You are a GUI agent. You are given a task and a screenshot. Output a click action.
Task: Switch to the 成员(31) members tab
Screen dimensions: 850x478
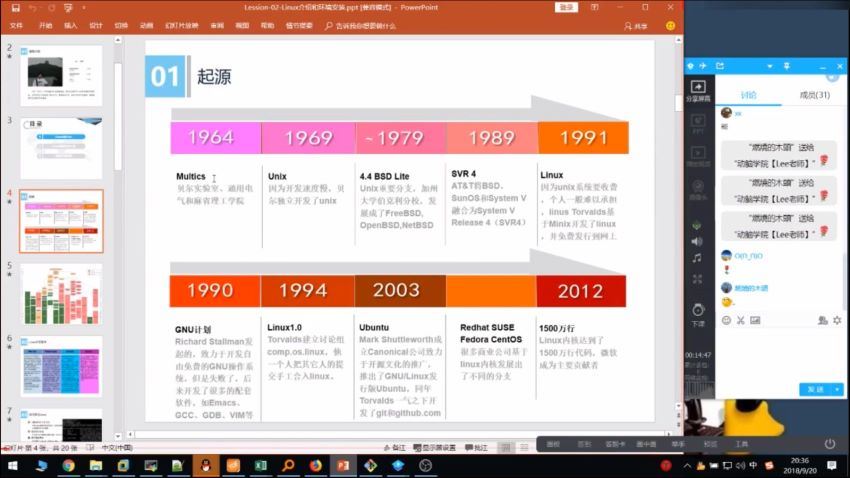pos(814,95)
